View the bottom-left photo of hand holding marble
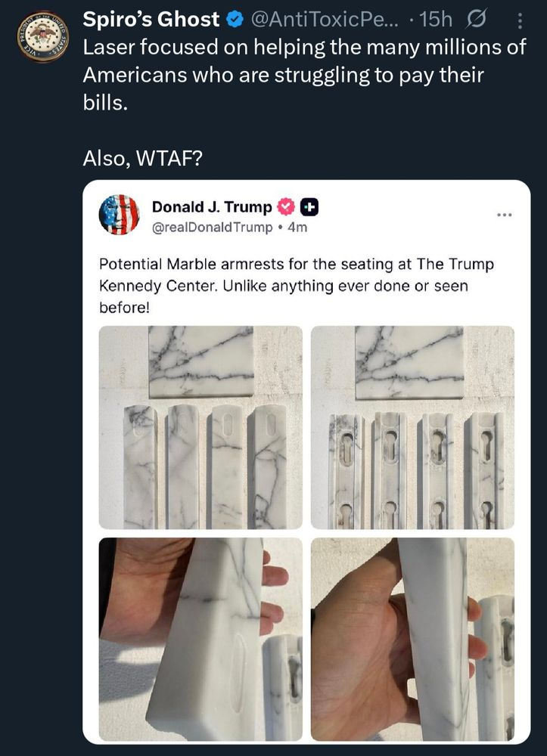 [200, 639]
